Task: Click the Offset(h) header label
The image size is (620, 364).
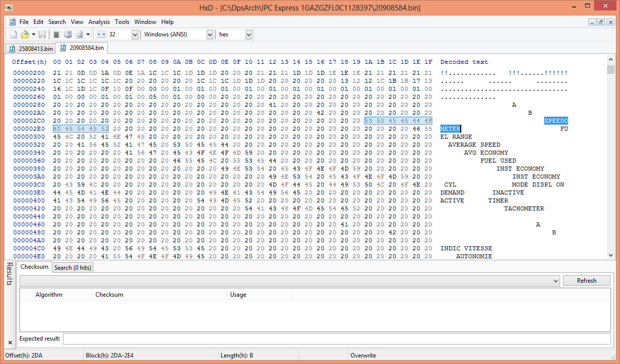Action: pyautogui.click(x=29, y=62)
